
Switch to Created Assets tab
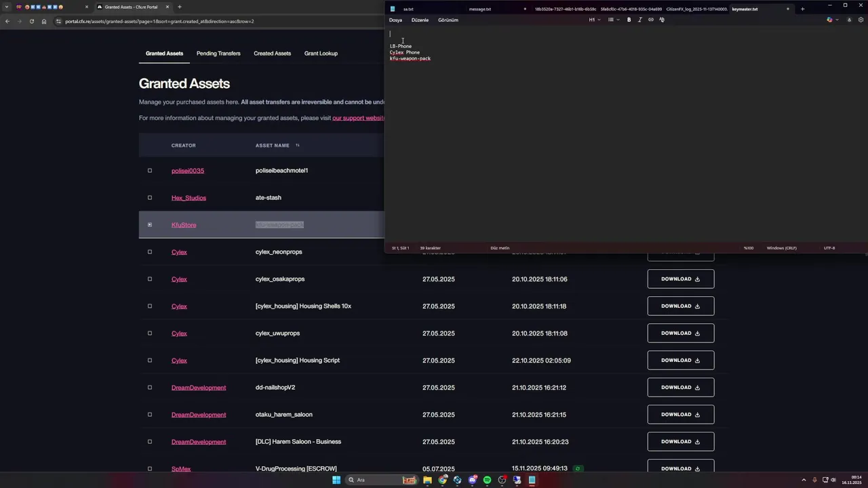point(273,54)
